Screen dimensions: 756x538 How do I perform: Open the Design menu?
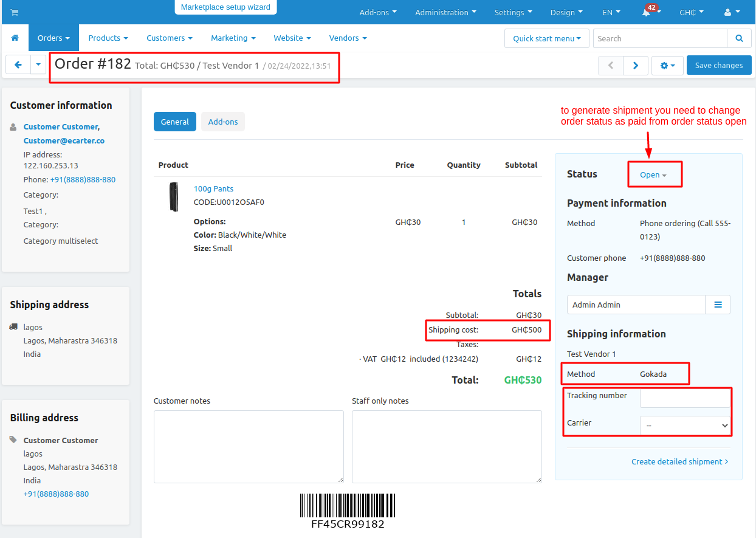tap(566, 12)
